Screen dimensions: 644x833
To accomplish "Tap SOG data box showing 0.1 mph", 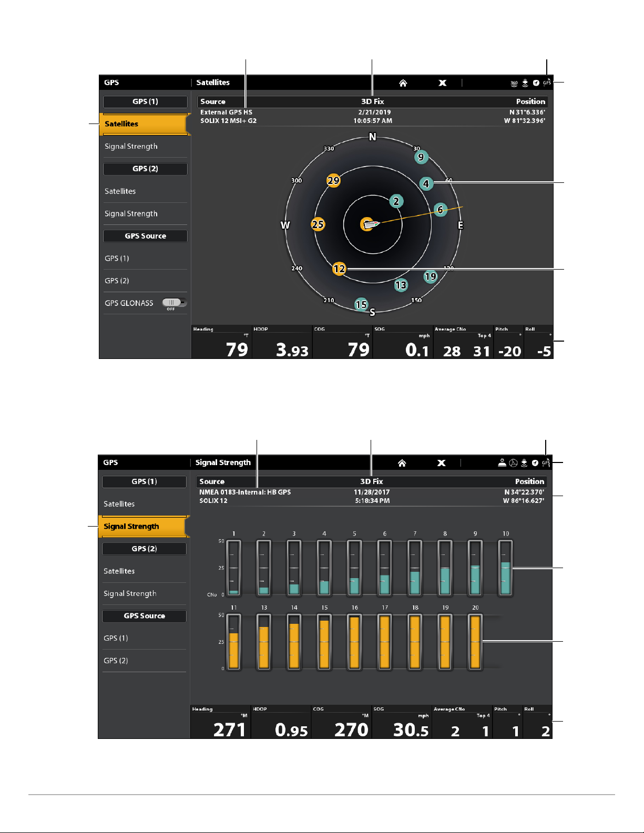I will [x=403, y=343].
